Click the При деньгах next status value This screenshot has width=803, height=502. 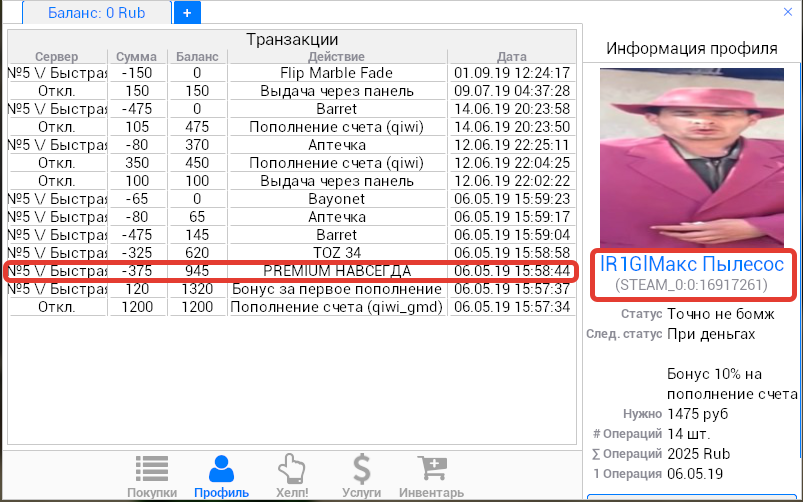pos(711,334)
